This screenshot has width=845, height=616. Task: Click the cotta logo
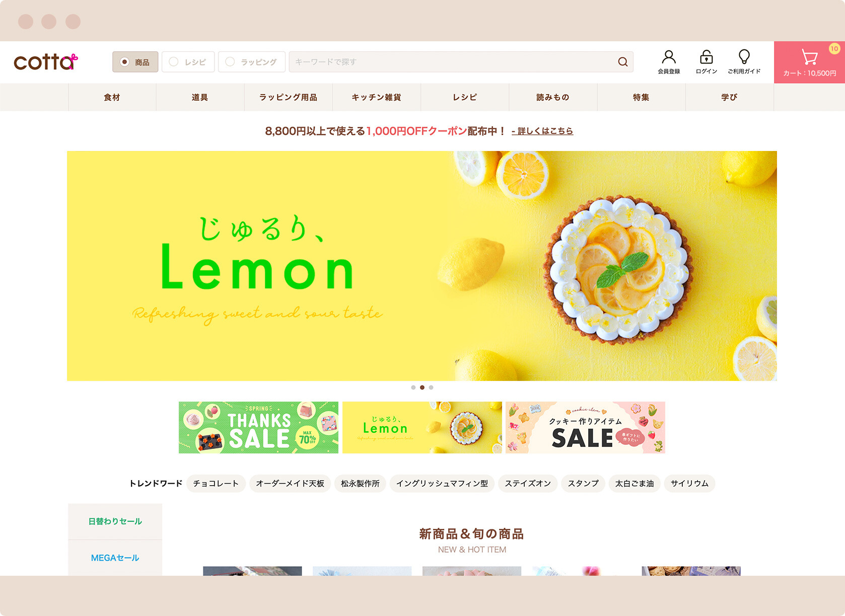46,61
